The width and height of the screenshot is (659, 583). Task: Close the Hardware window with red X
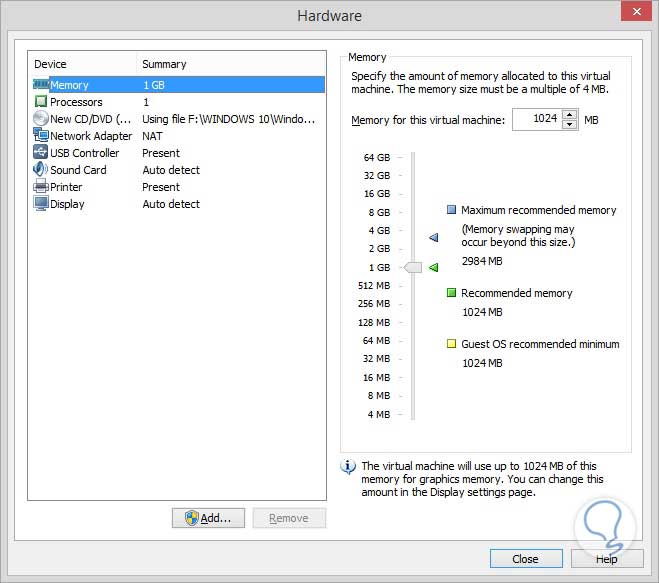point(637,11)
